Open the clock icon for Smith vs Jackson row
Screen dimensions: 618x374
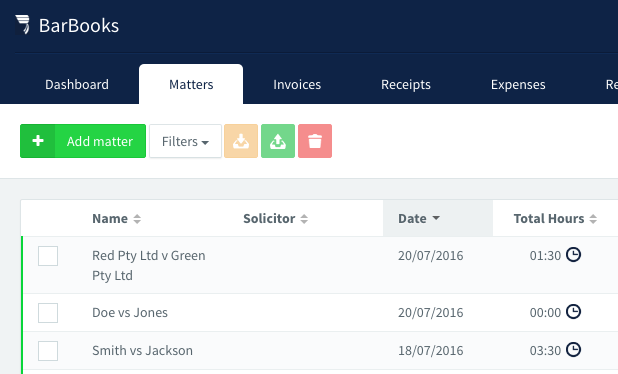click(x=573, y=350)
